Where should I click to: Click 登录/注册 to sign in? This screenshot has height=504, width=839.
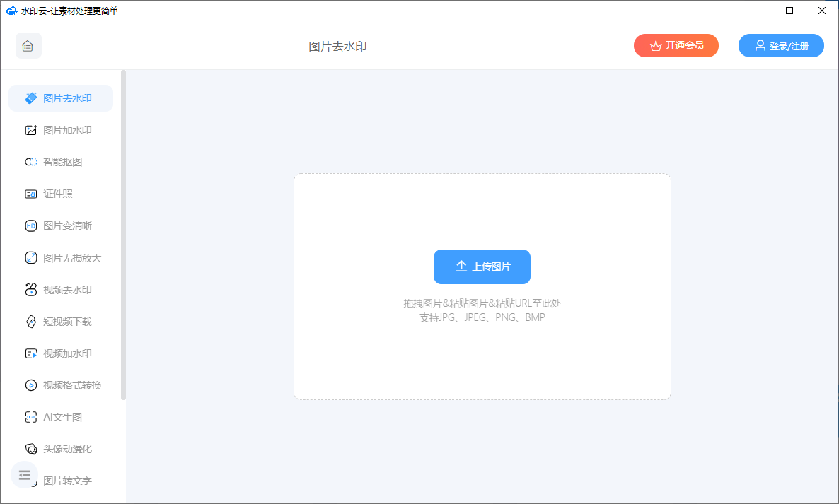point(781,45)
